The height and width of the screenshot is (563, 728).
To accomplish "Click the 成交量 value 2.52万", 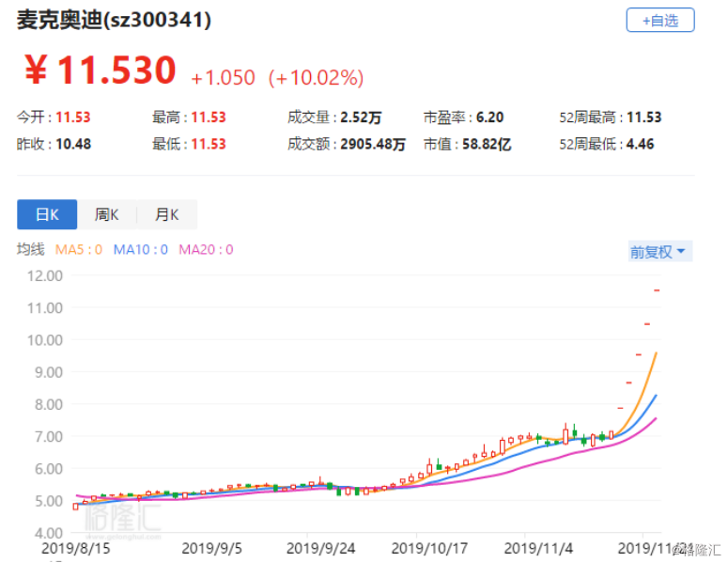I will 361,117.
